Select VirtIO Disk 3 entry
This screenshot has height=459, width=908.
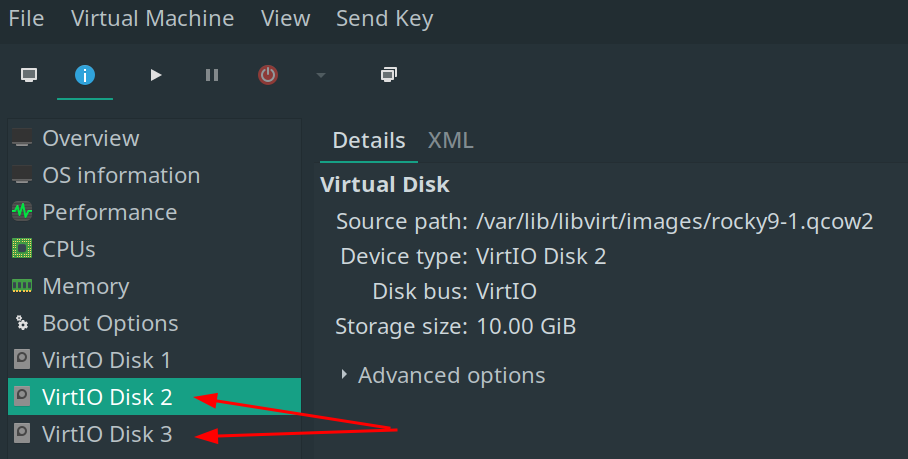coord(106,434)
